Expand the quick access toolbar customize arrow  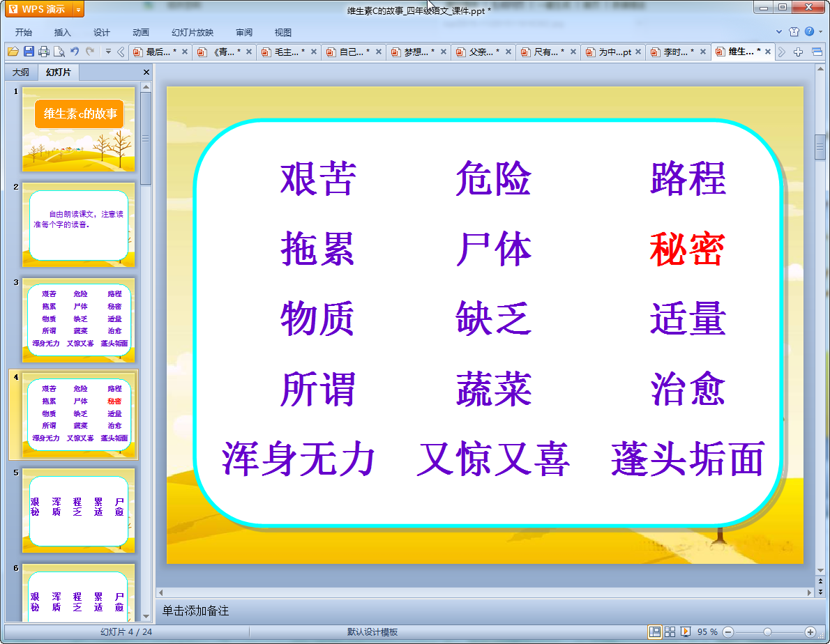click(108, 52)
